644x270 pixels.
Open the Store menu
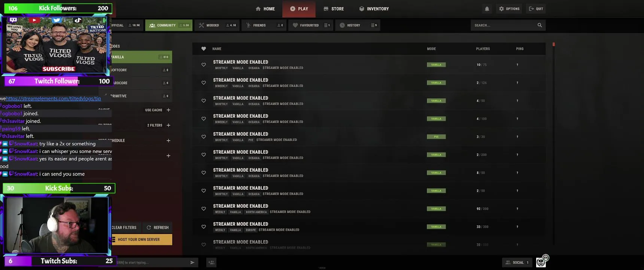click(x=334, y=9)
